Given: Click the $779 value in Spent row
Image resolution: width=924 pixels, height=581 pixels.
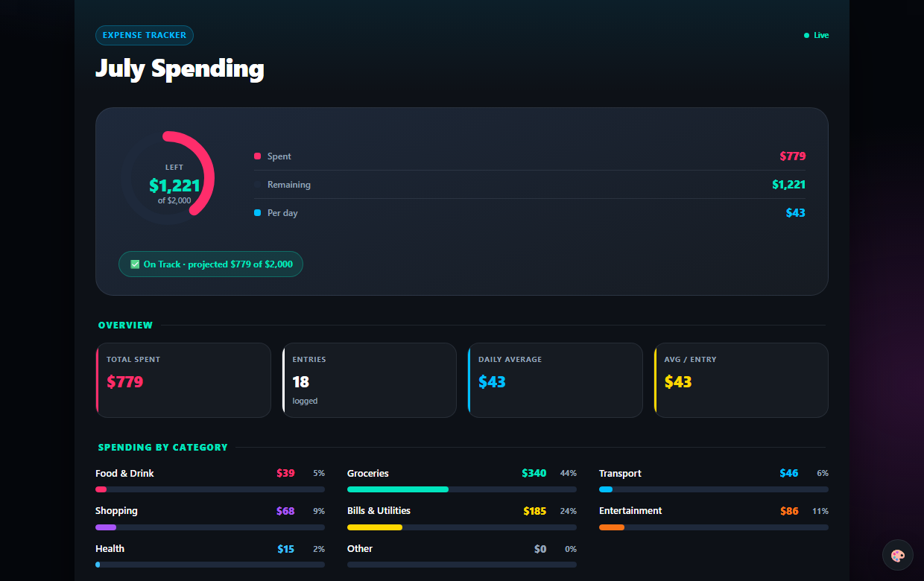Looking at the screenshot, I should pyautogui.click(x=793, y=156).
